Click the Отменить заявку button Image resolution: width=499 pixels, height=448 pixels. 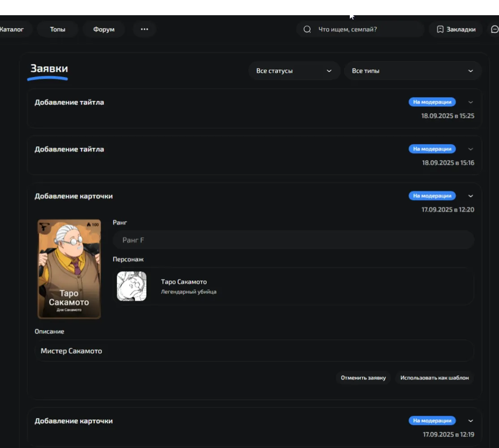pyautogui.click(x=363, y=378)
